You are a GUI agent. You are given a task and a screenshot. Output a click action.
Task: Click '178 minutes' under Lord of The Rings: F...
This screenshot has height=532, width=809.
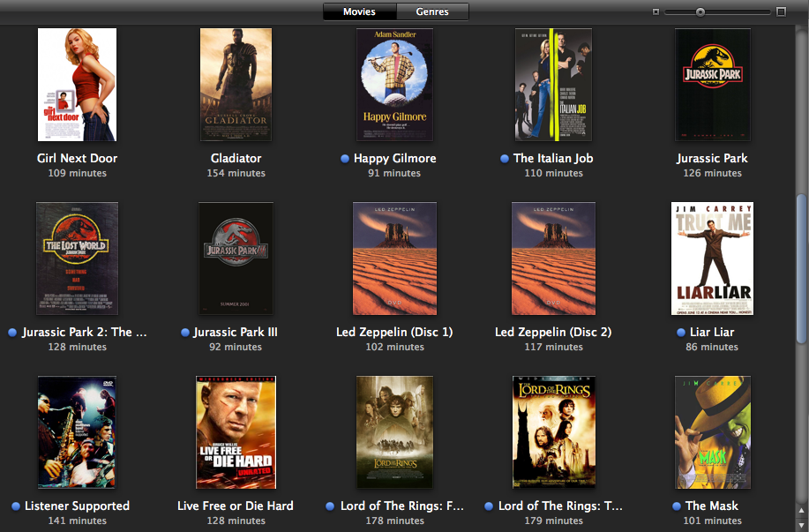tap(394, 521)
